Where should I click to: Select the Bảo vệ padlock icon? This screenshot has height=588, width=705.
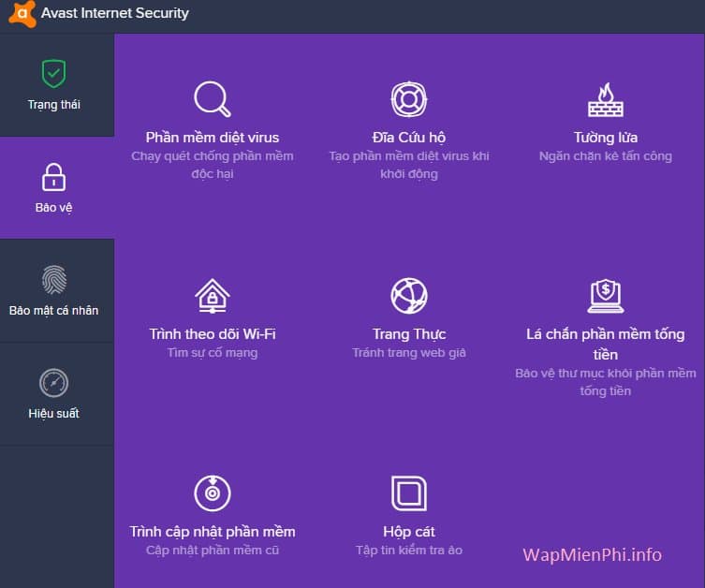pyautogui.click(x=54, y=177)
